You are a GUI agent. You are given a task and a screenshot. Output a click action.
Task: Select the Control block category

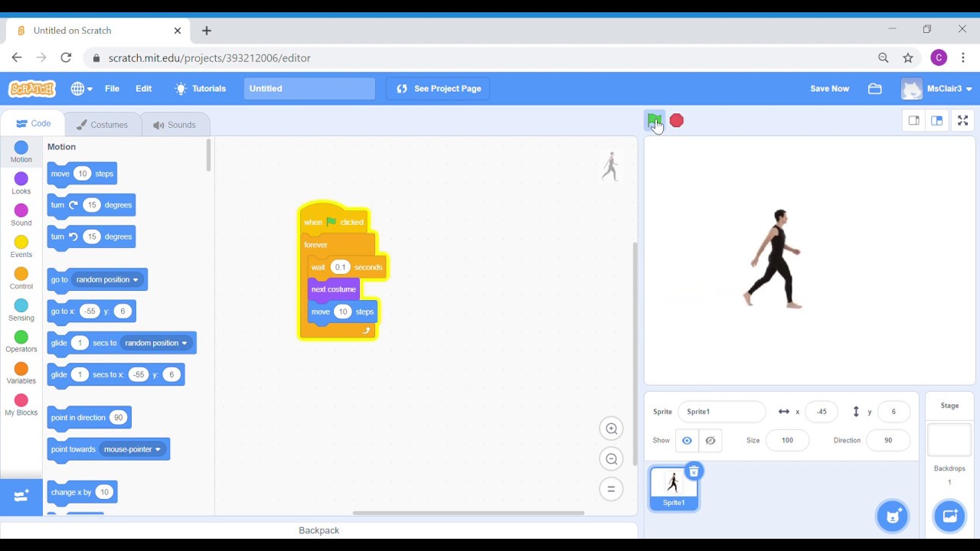21,279
